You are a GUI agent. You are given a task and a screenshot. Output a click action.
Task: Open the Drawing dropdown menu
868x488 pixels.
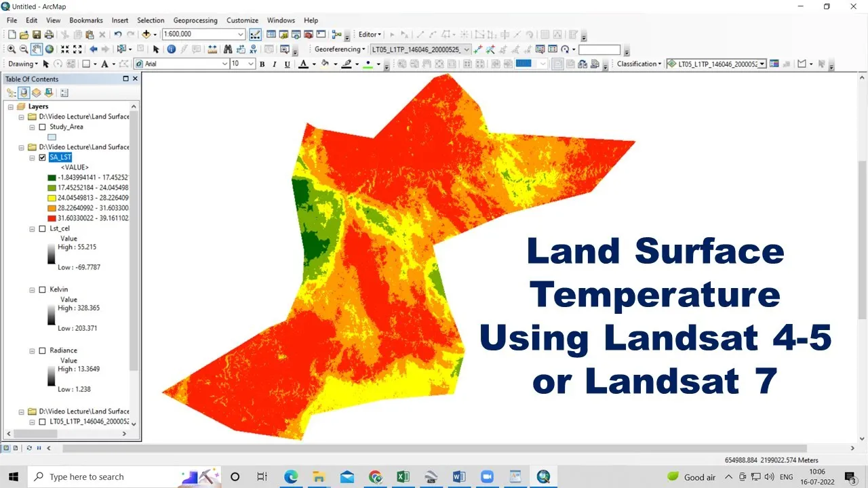[x=23, y=64]
